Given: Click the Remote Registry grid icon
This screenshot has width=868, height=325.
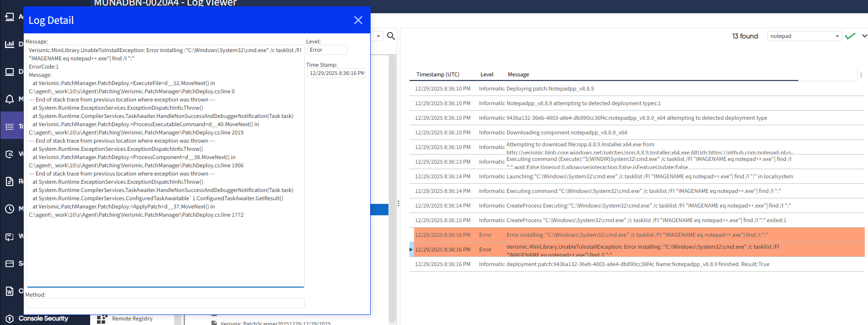Looking at the screenshot, I should (102, 319).
